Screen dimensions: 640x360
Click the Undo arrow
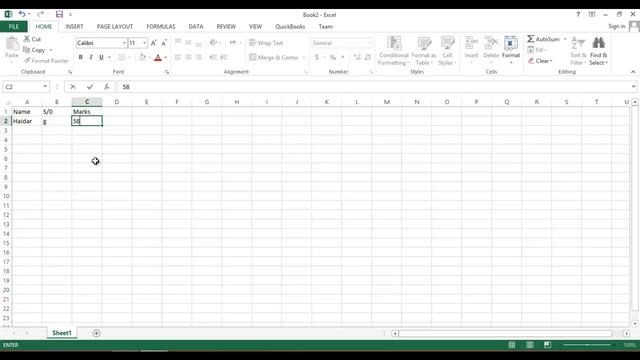22,14
